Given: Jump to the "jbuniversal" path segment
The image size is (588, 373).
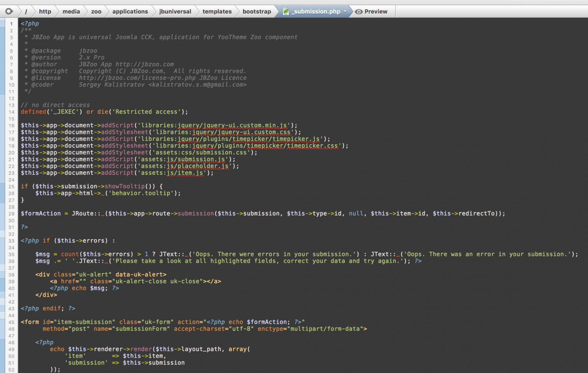Looking at the screenshot, I should pos(175,12).
